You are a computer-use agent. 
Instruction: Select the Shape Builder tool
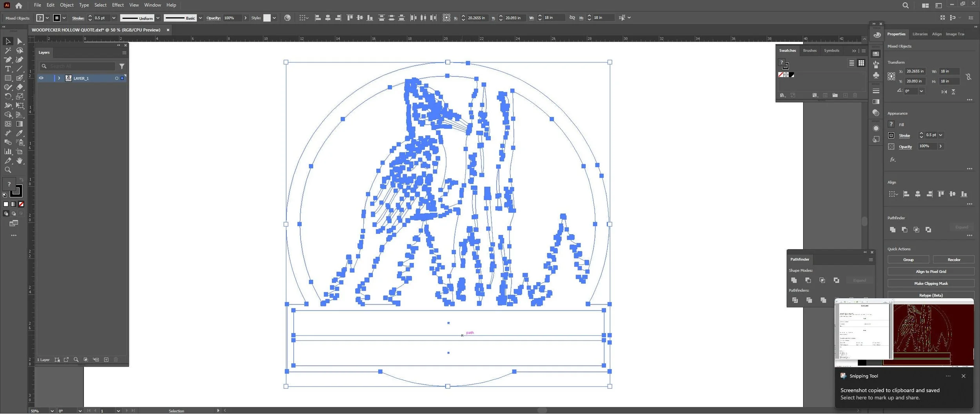8,115
